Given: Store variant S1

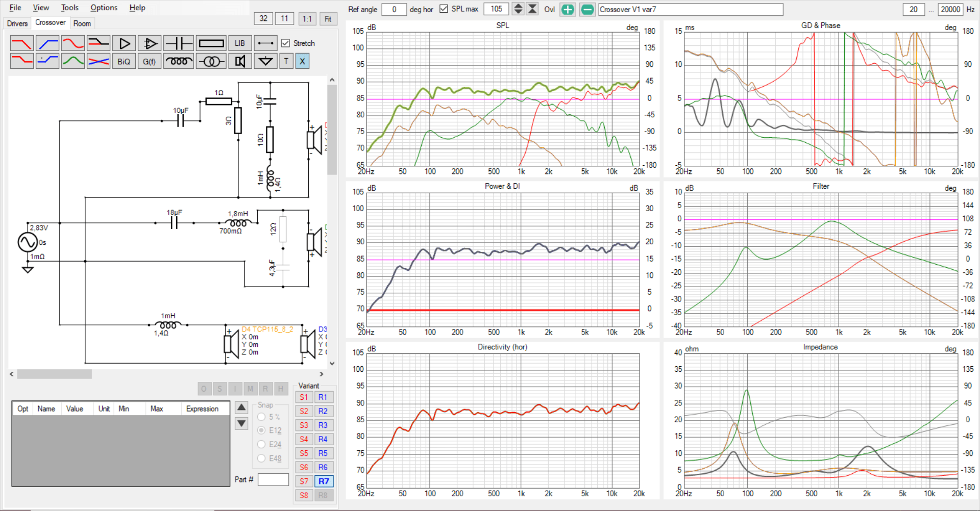Looking at the screenshot, I should click(304, 397).
